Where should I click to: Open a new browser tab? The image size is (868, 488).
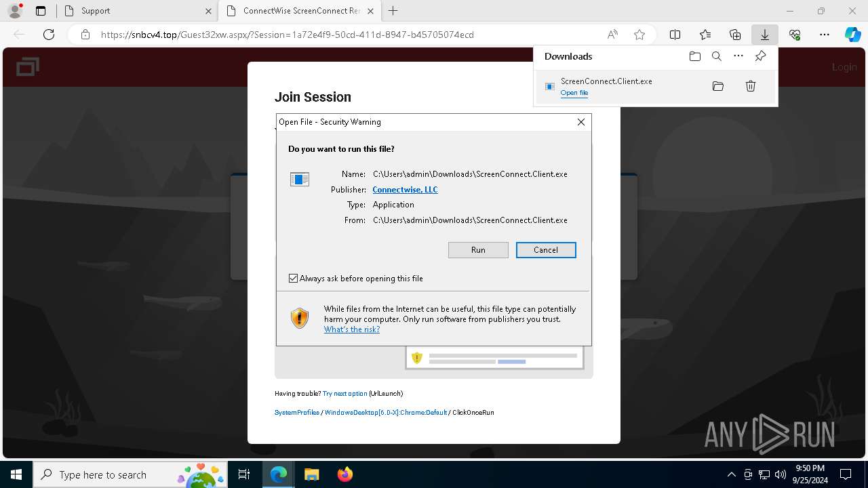pyautogui.click(x=393, y=11)
